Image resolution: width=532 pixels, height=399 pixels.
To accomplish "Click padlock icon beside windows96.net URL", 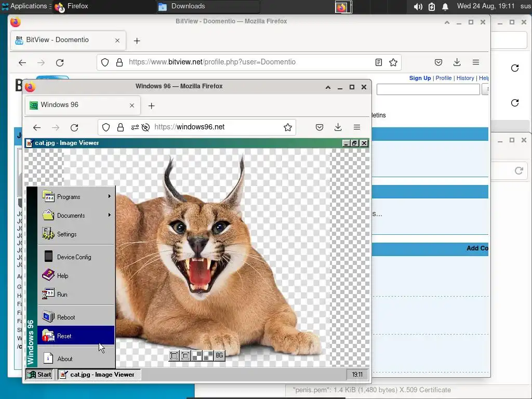I will tap(121, 127).
